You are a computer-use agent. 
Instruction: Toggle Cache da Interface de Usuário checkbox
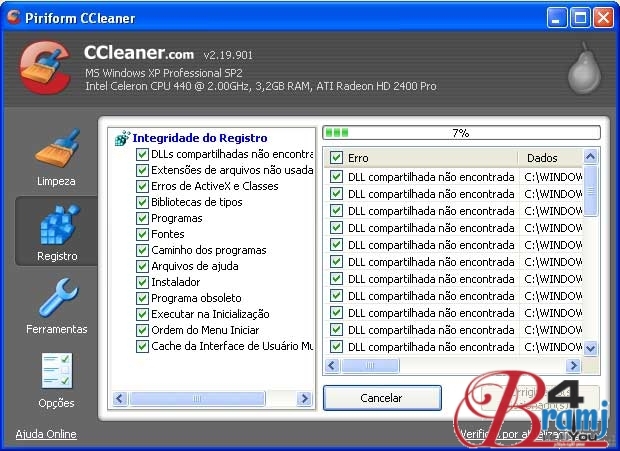(x=142, y=346)
